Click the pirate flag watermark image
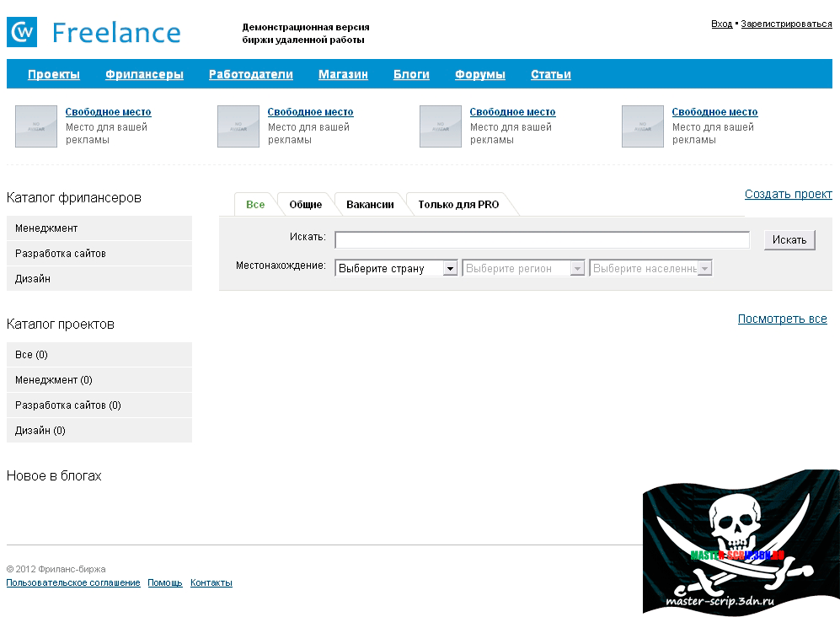This screenshot has height=617, width=840. tap(741, 541)
